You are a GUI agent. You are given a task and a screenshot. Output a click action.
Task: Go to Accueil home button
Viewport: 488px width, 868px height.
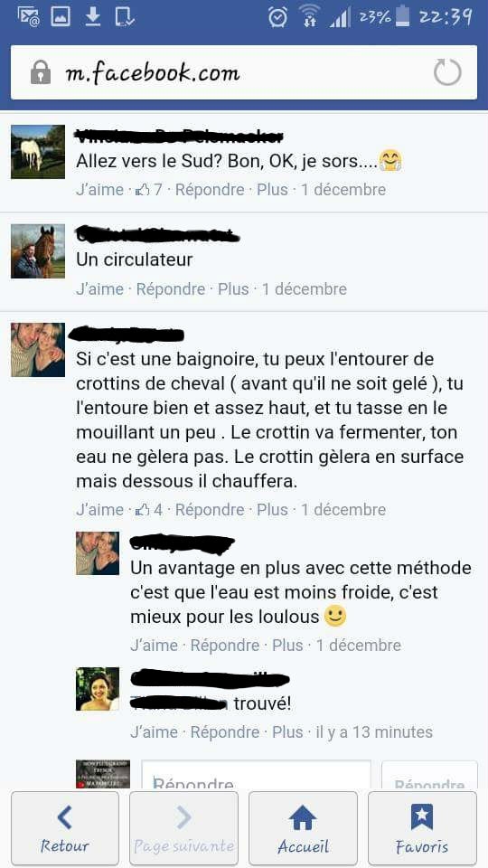coord(303,828)
